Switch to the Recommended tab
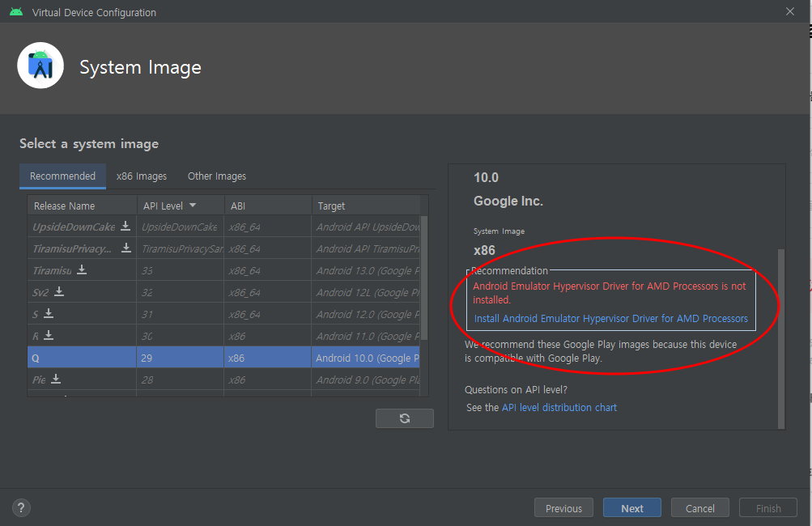The image size is (812, 526). click(62, 176)
